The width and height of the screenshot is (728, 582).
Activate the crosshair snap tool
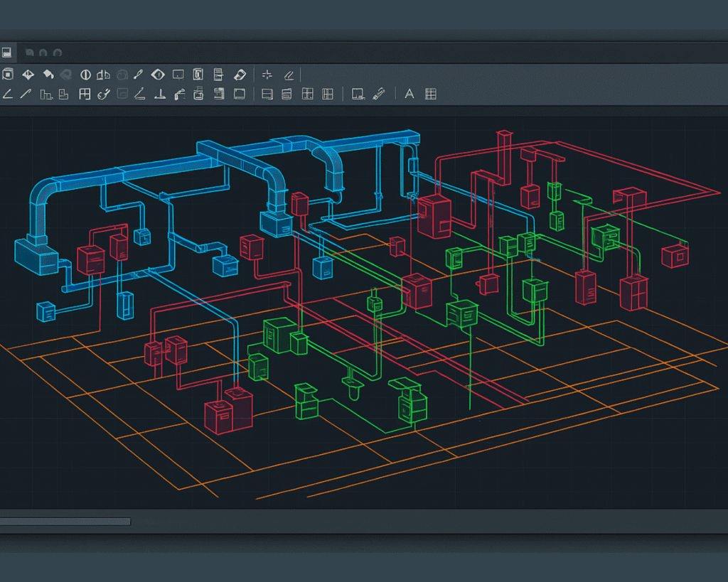(x=267, y=74)
